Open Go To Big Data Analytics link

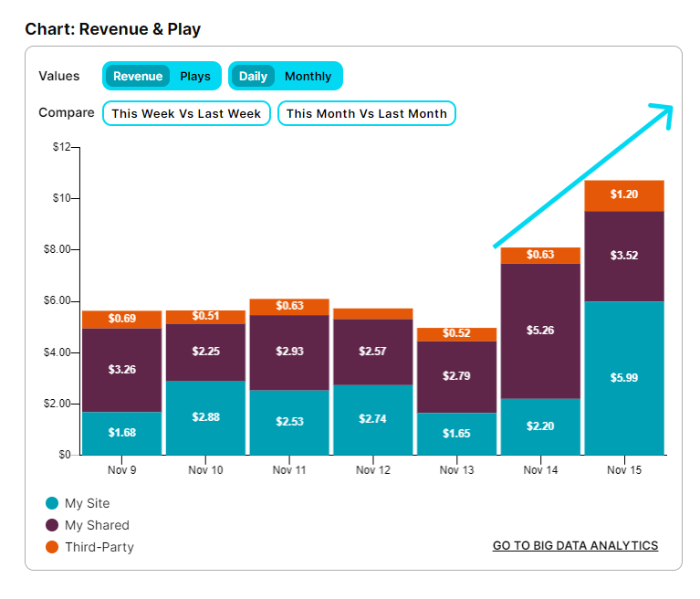575,545
